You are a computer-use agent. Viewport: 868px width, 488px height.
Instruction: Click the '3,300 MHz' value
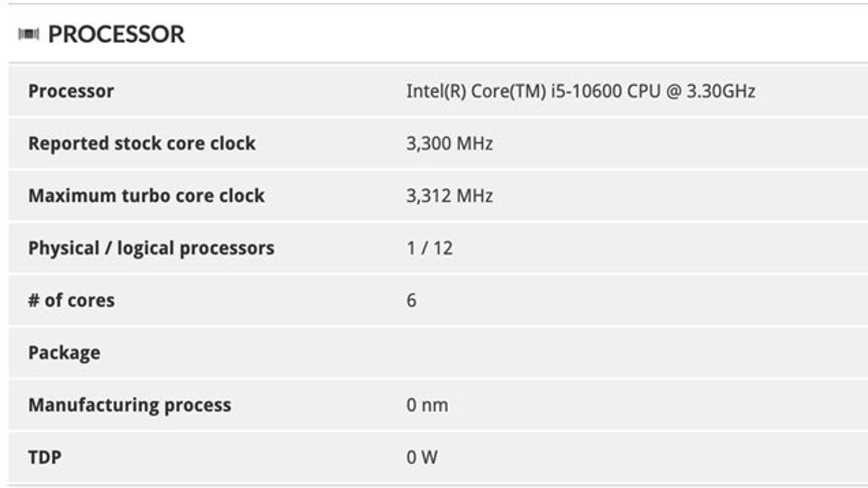449,144
